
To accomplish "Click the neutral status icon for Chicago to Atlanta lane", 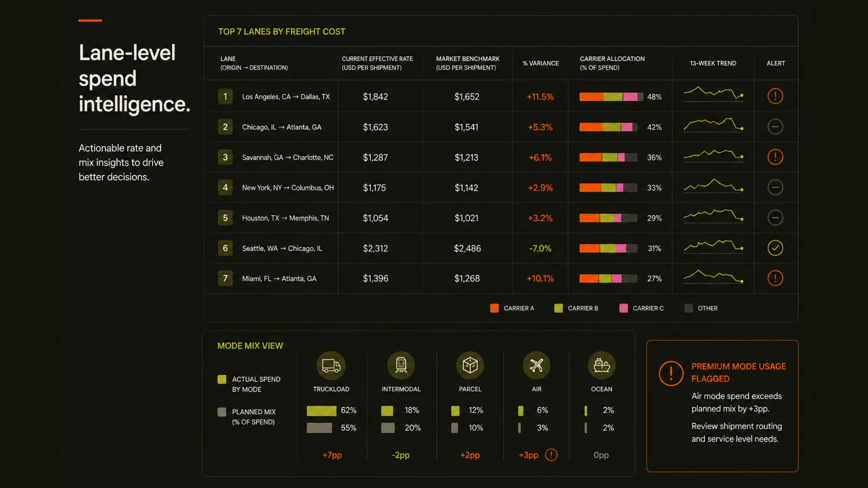I will click(x=775, y=127).
